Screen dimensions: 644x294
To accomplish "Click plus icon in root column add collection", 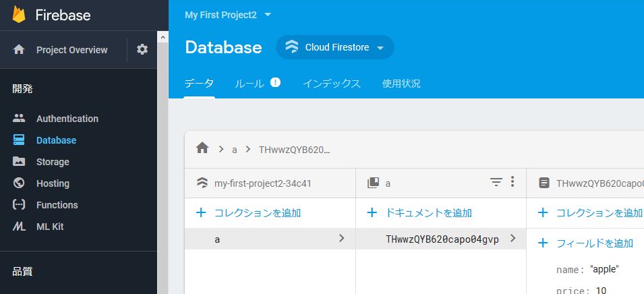I will point(201,212).
